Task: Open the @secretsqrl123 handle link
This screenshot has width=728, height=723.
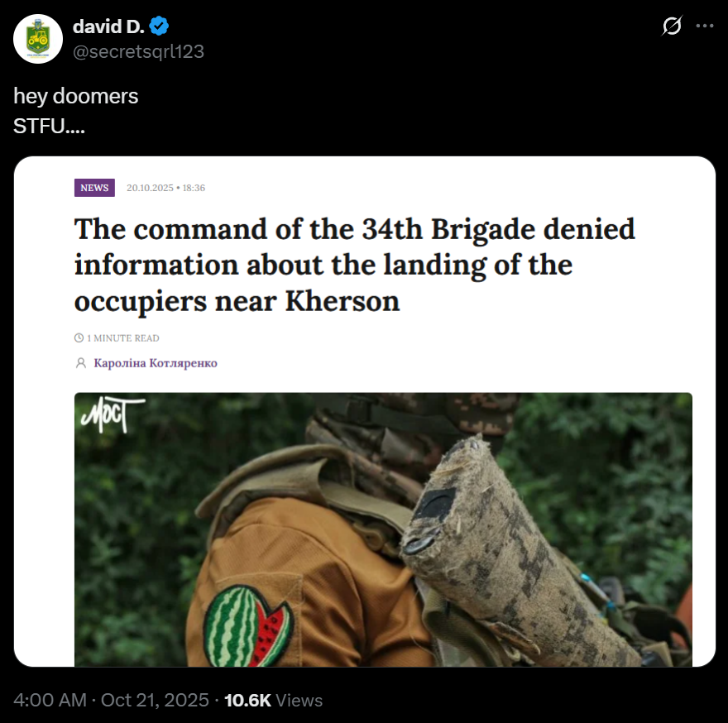Action: pyautogui.click(x=138, y=51)
